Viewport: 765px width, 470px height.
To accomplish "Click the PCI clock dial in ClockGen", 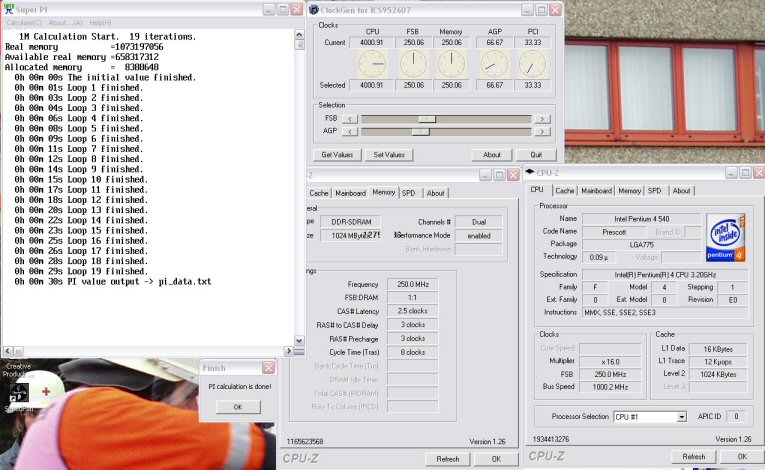I will tap(532, 63).
